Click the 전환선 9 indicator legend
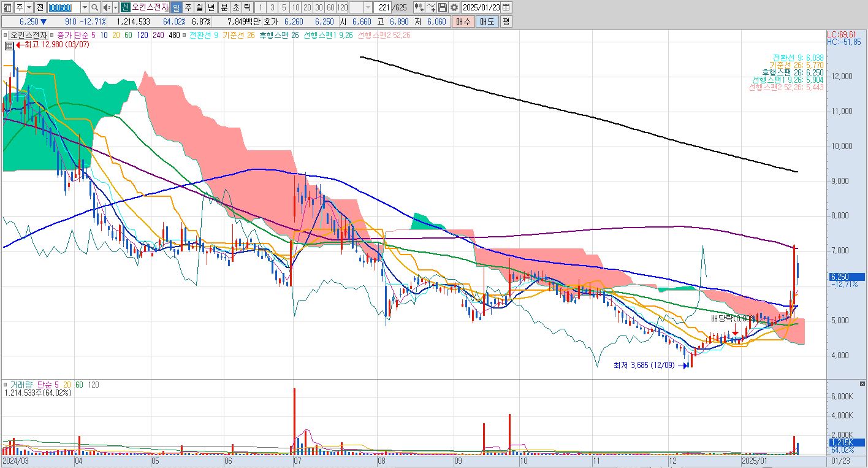868x468 pixels. click(204, 35)
